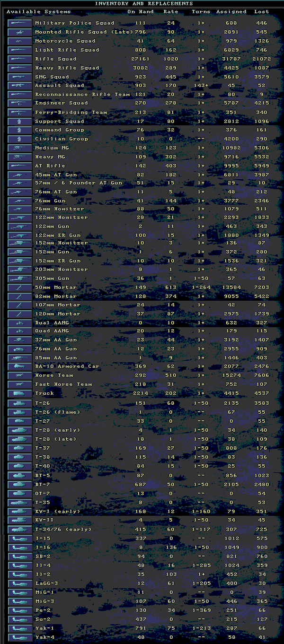This screenshot has height=644, width=284.
Task: Click the T-34/76 (early) tank icon
Action: pos(19,529)
